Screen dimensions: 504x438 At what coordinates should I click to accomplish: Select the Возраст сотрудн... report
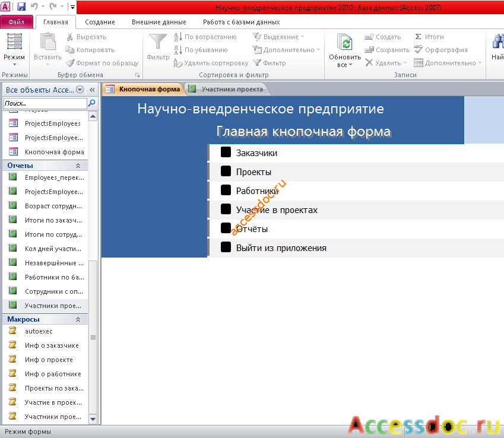pyautogui.click(x=45, y=206)
